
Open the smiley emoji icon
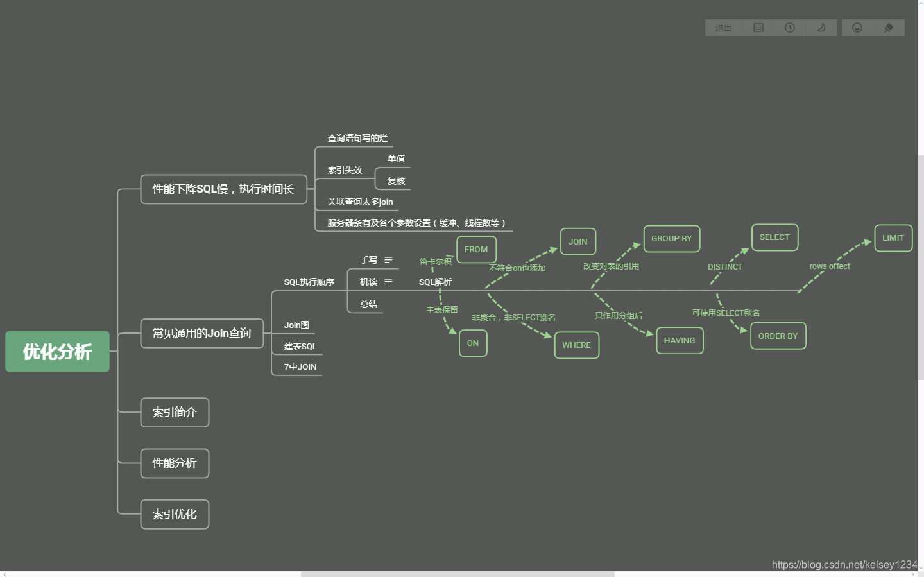[x=857, y=28]
